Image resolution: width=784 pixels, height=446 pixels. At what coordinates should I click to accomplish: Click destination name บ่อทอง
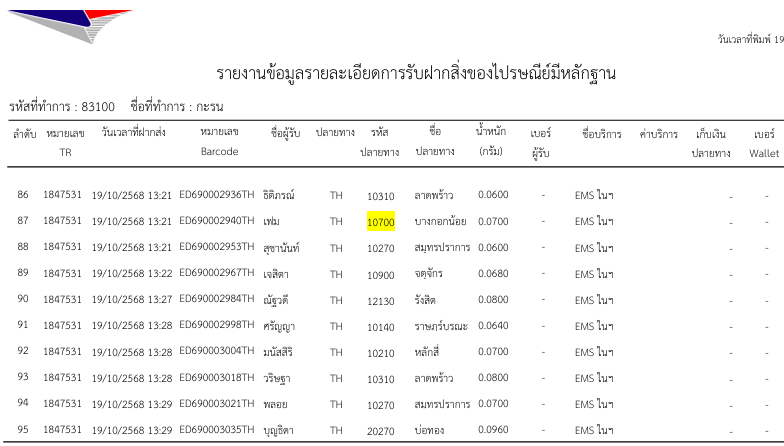(429, 430)
